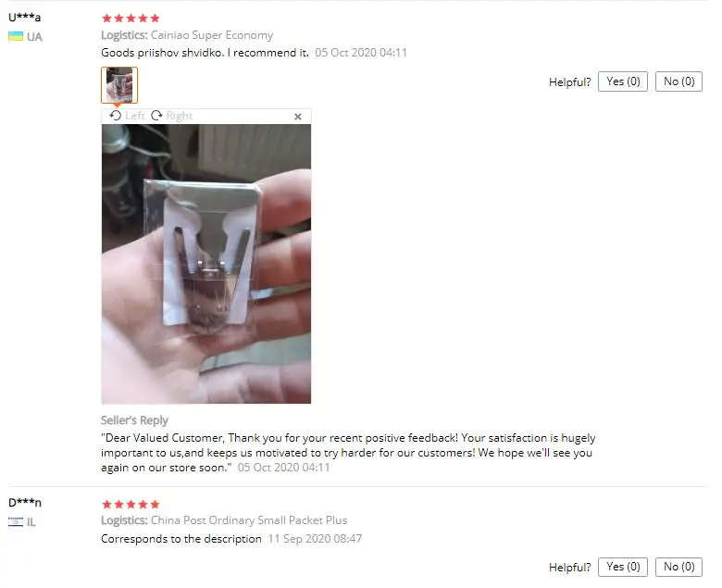Click the enlarged product photo in hand
Image resolution: width=722 pixels, height=588 pixels.
click(x=206, y=264)
